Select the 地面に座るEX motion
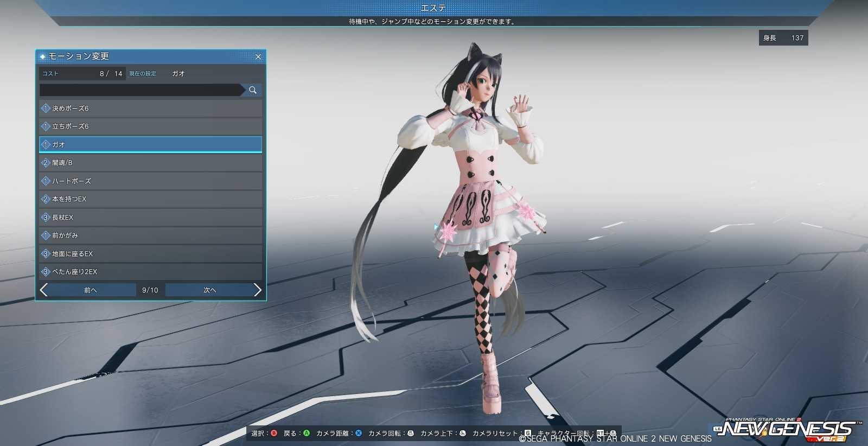 pyautogui.click(x=151, y=253)
